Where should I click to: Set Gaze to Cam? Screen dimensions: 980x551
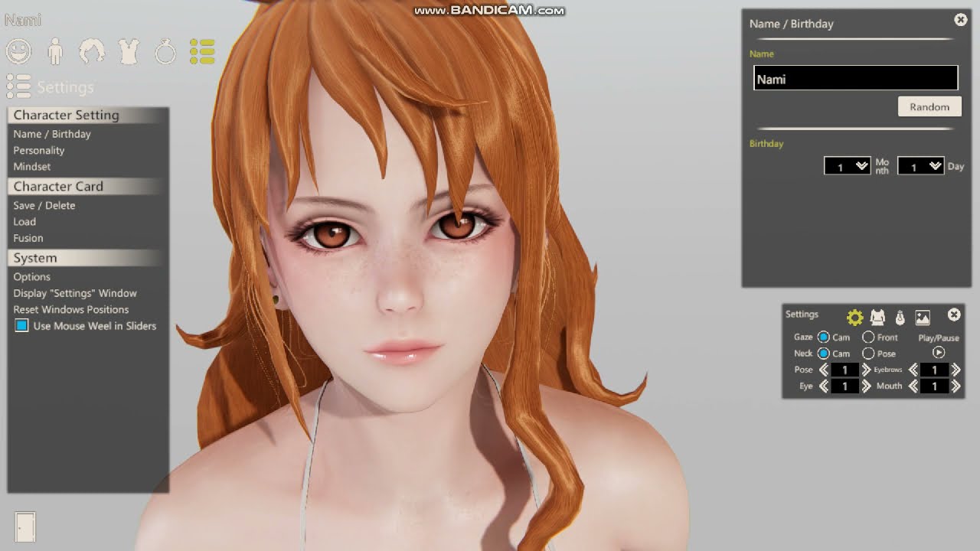tap(824, 337)
